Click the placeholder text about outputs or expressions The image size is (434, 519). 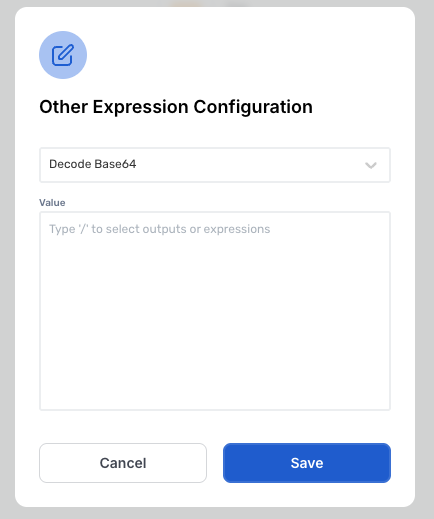pos(160,229)
